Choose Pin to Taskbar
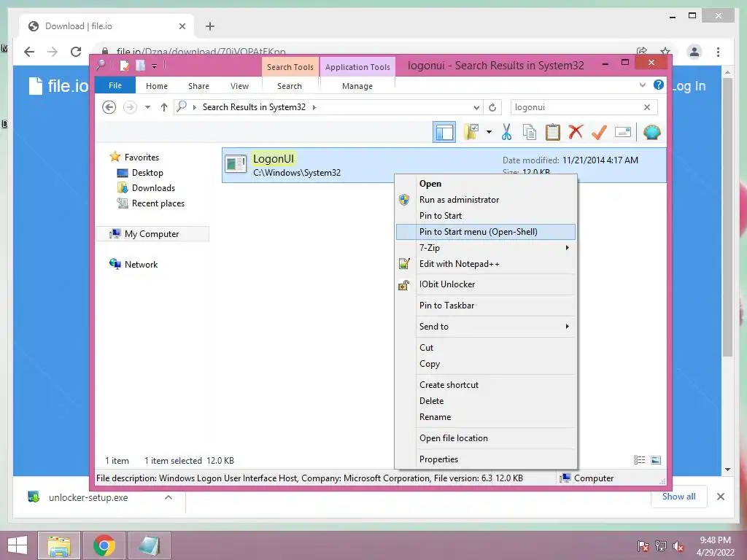This screenshot has height=560, width=747. [x=485, y=306]
